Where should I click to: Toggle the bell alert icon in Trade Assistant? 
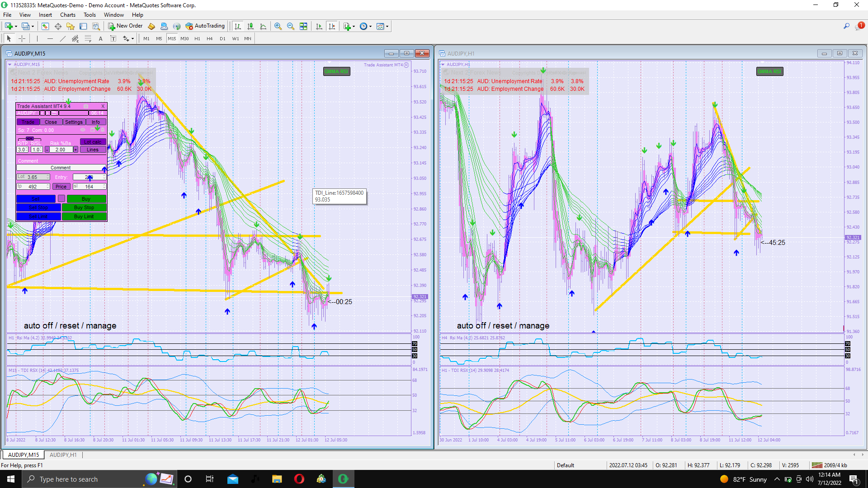[x=103, y=130]
